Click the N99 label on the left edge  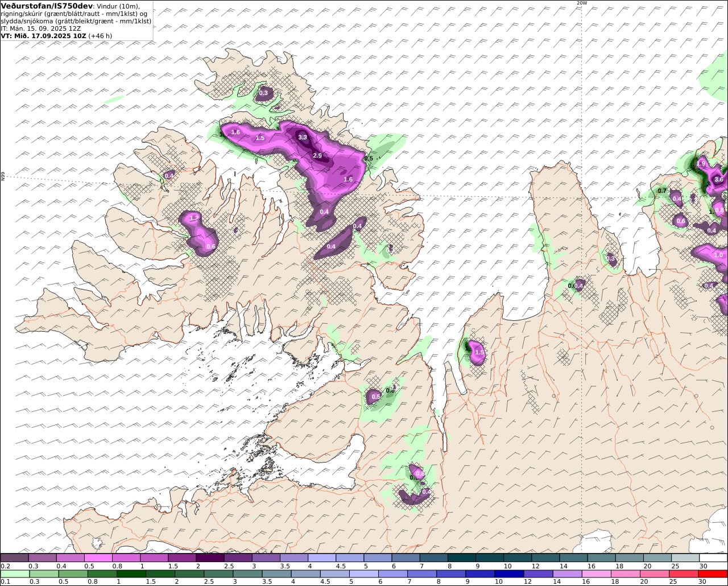(x=3, y=177)
